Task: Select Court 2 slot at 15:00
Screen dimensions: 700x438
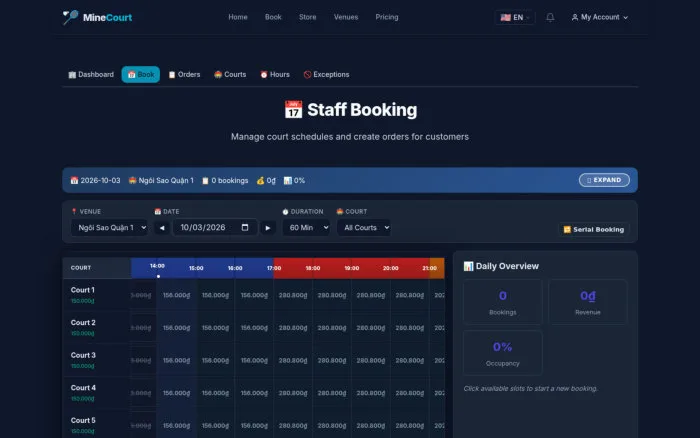Action: (215, 328)
